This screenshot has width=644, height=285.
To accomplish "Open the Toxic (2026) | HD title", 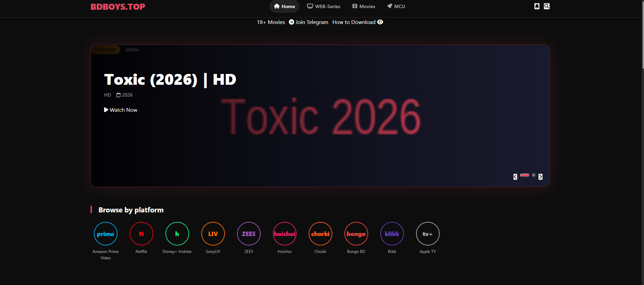I will [170, 80].
